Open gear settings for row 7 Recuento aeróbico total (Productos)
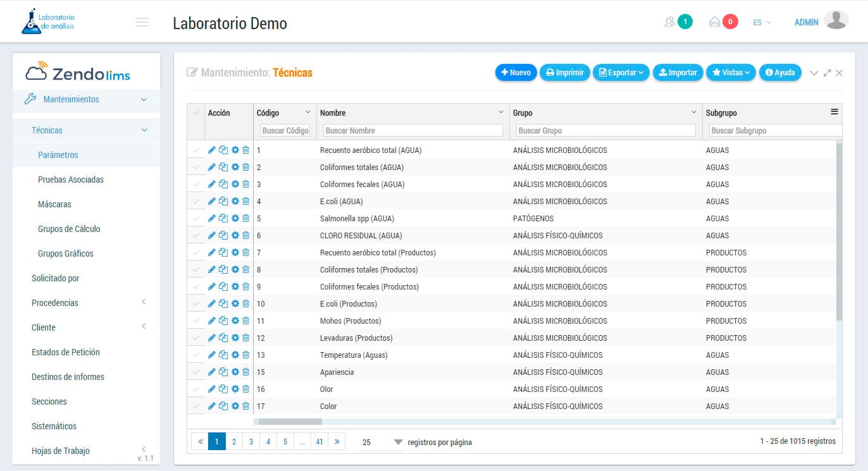Screen dimensions: 868x471 click(x=235, y=253)
